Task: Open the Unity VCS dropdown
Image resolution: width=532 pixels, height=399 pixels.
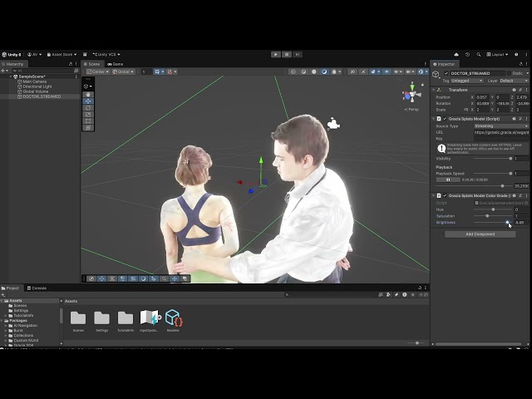Action: tap(106, 54)
